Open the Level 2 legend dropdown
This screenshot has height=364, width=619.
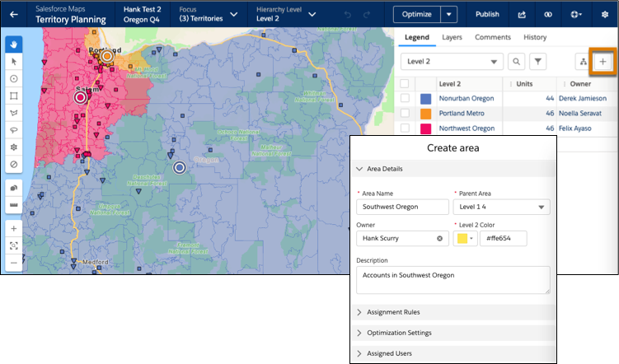point(452,62)
